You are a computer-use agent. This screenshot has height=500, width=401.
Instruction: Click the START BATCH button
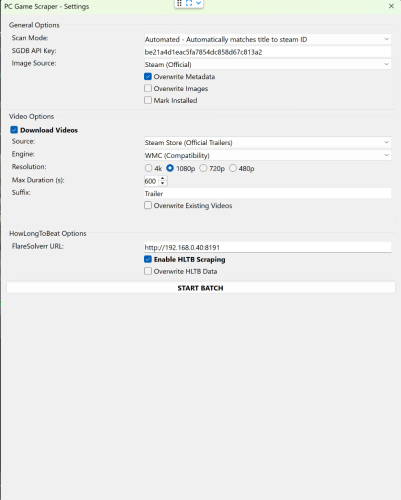201,288
